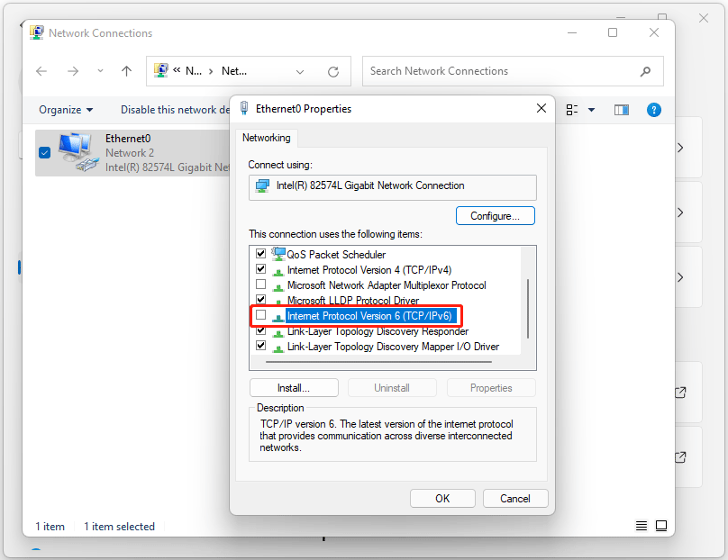Click the adapter icon in Connect using field
Image resolution: width=728 pixels, height=560 pixels.
(262, 186)
